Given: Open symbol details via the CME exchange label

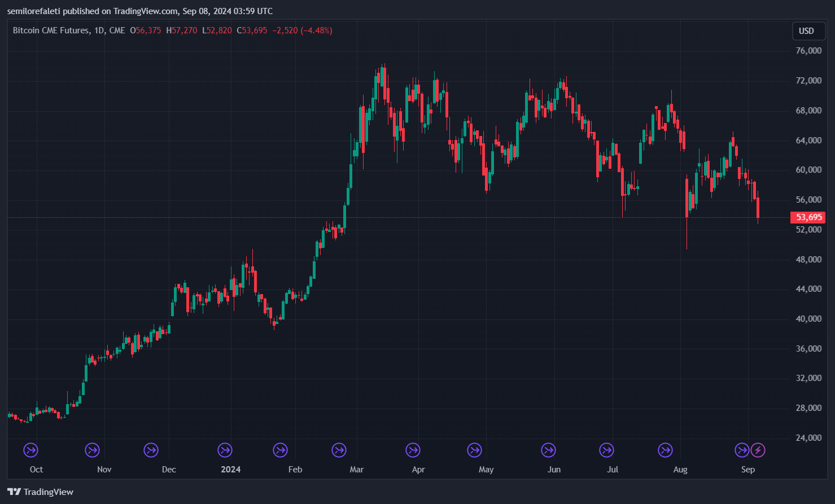Looking at the screenshot, I should [x=116, y=30].
